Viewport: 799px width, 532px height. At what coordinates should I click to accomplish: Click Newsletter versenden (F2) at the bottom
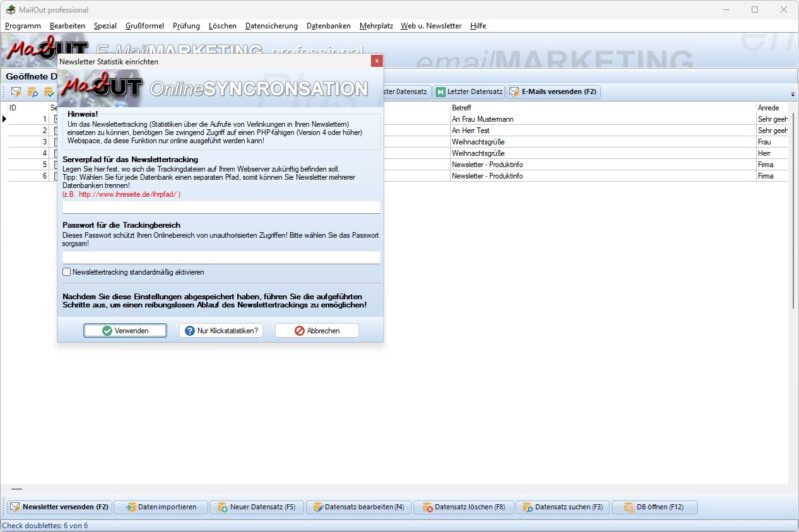(60, 507)
